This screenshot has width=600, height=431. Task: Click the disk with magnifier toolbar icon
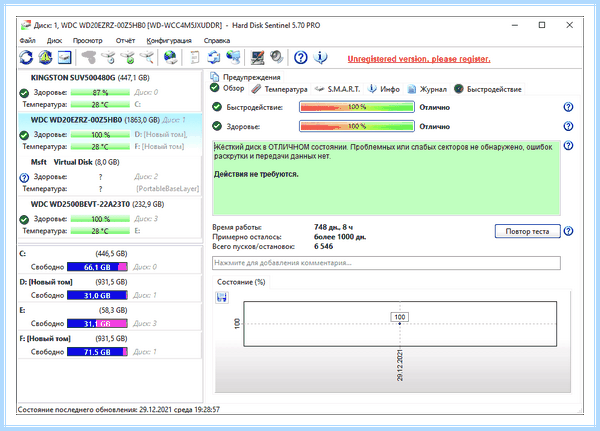pyautogui.click(x=147, y=58)
